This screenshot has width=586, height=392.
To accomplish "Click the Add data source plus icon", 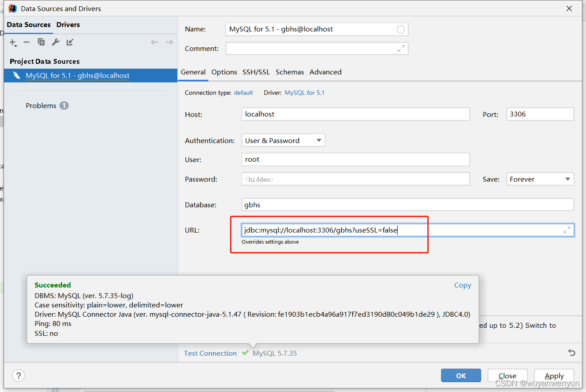I will [x=13, y=42].
